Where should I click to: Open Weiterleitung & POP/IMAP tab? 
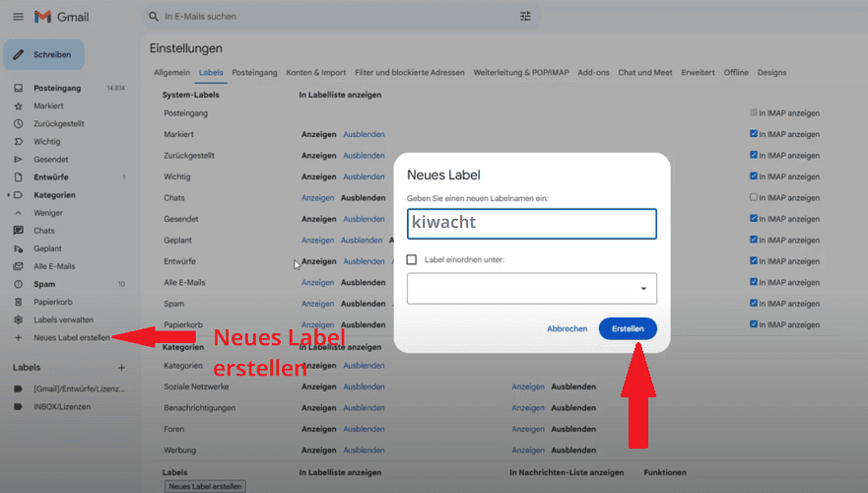pos(521,73)
